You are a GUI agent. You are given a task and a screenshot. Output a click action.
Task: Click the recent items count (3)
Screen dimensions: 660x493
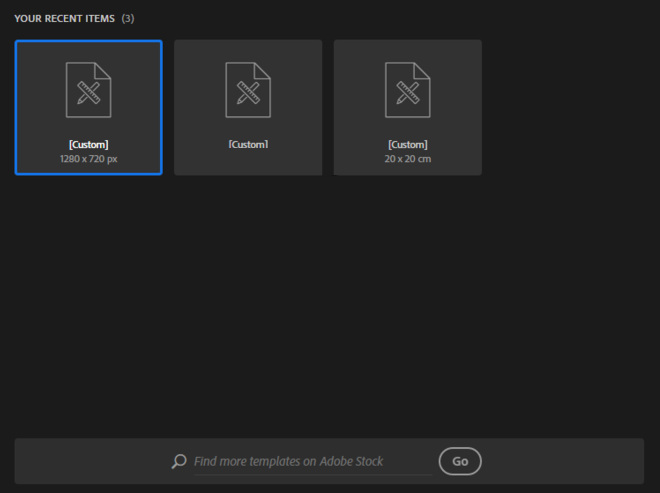click(x=128, y=19)
